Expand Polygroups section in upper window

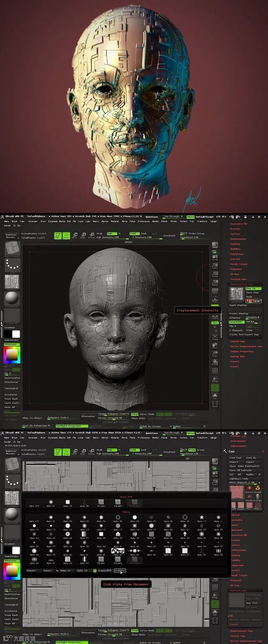237,254
